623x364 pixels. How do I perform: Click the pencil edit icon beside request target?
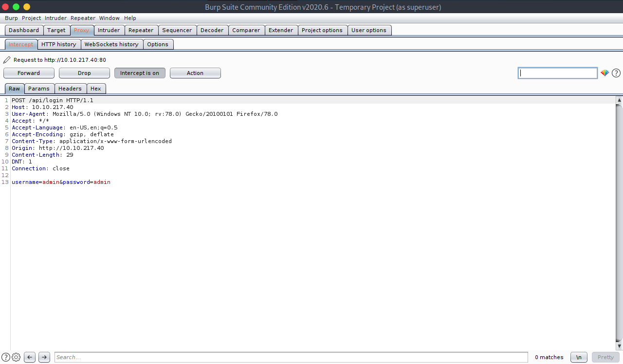tap(7, 60)
